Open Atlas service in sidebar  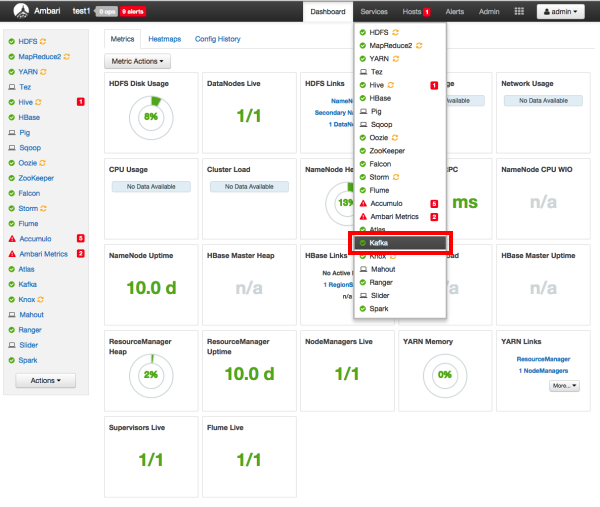point(26,269)
